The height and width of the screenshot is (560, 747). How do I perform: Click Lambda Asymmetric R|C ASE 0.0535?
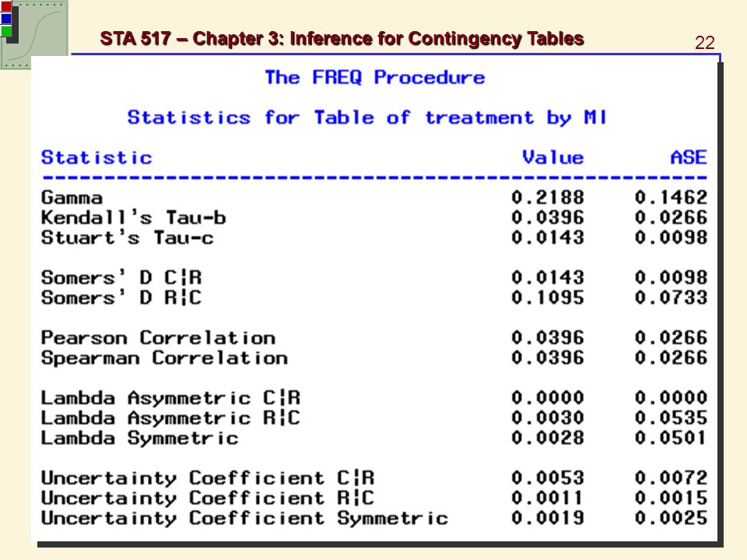pos(671,418)
